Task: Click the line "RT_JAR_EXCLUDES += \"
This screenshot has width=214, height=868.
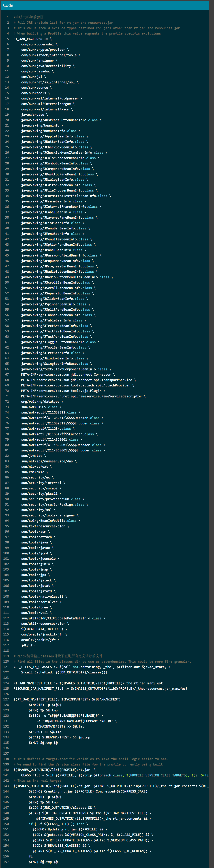Action: click(x=32, y=39)
